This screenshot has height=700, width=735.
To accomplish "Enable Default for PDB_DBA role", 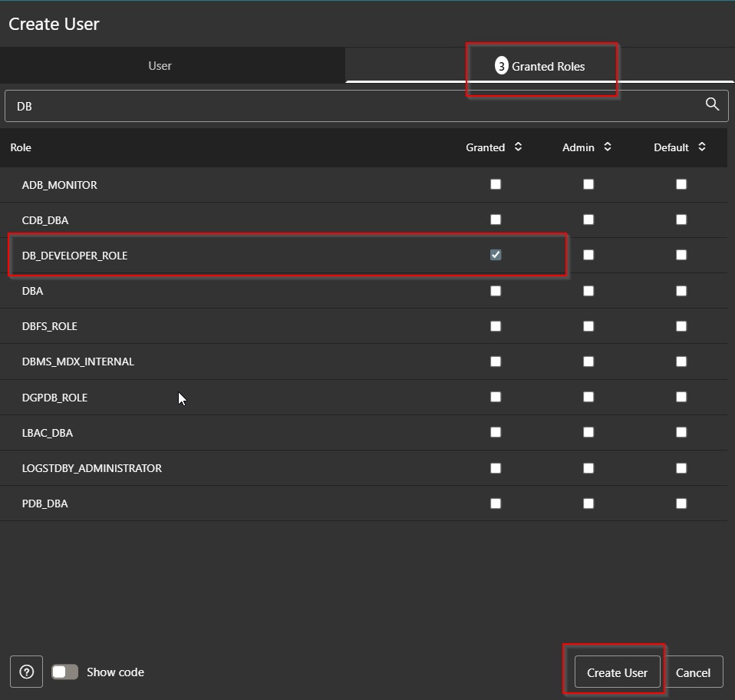I will tap(681, 503).
